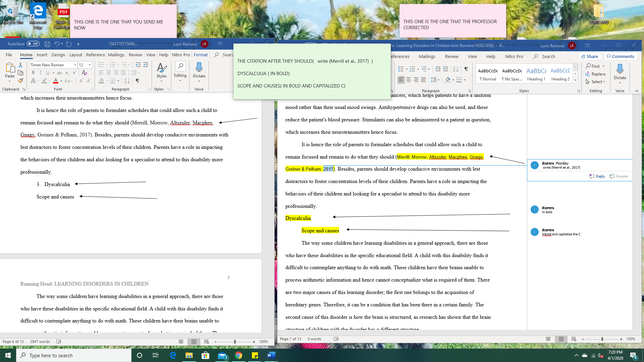Cut selection with the scissors icon
Screen dimensions: 644x362
(x=20, y=65)
